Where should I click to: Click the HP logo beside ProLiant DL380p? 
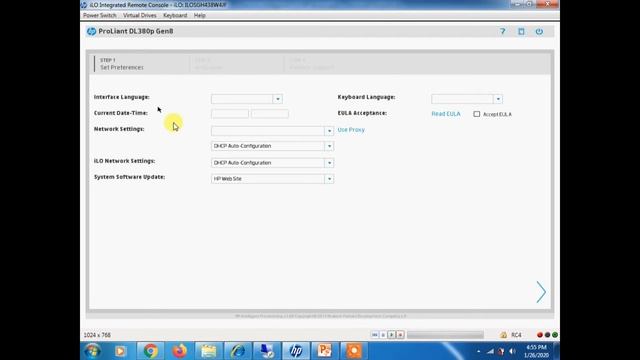(x=91, y=31)
